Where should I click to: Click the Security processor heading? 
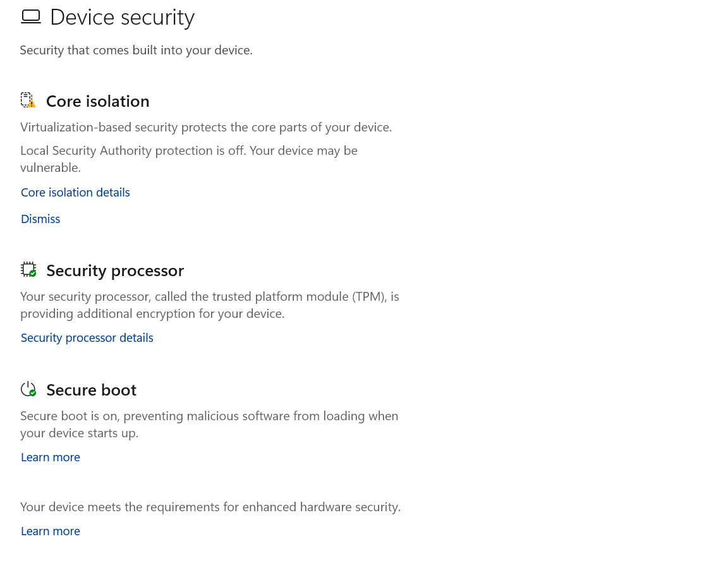tap(115, 270)
